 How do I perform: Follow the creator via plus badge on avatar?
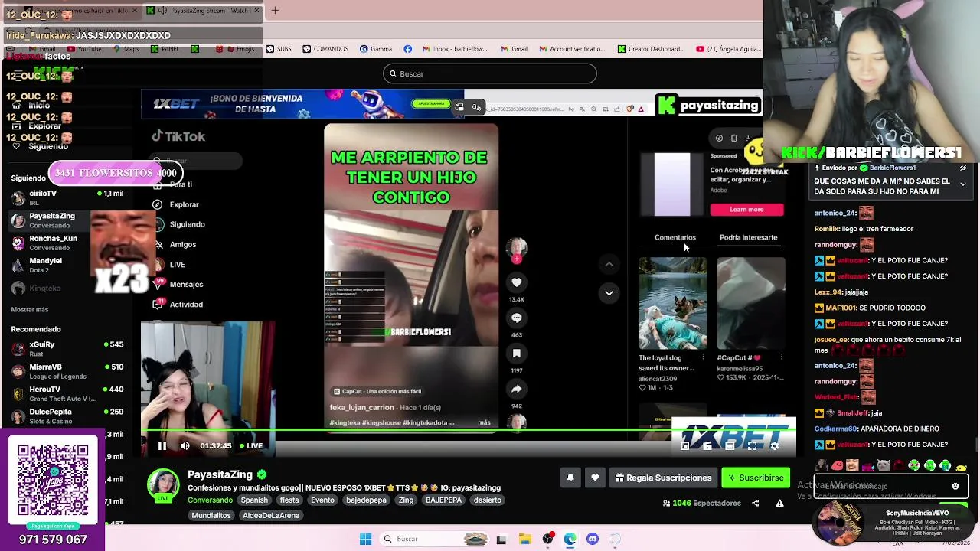517,259
